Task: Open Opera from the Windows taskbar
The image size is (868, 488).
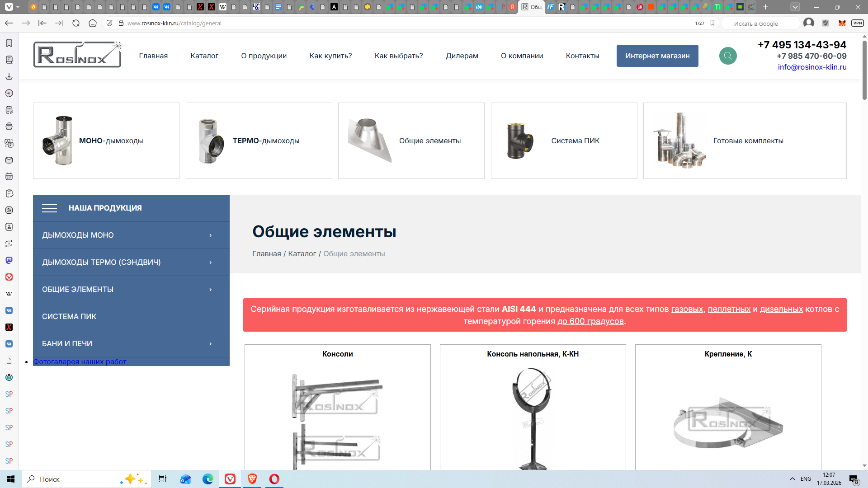Action: click(274, 479)
